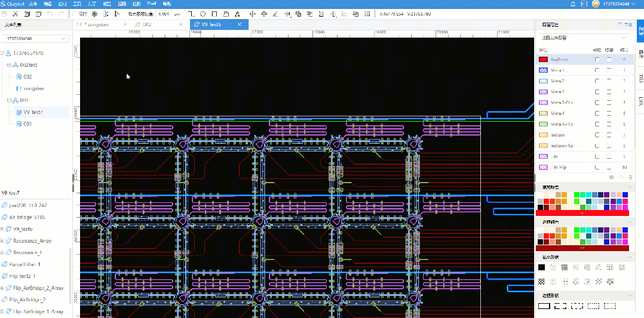This screenshot has height=318, width=644.
Task: Click the undo arrow icon
Action: pyautogui.click(x=50, y=14)
